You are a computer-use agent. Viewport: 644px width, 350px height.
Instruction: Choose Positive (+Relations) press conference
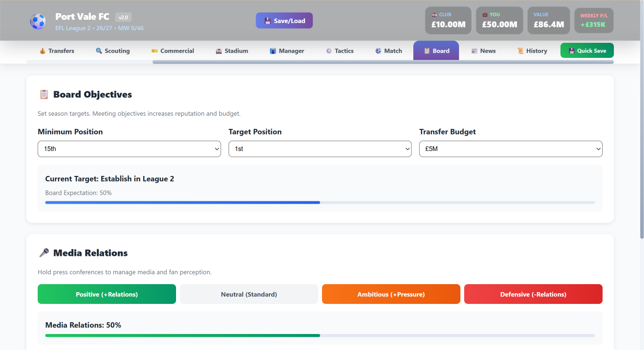(107, 294)
